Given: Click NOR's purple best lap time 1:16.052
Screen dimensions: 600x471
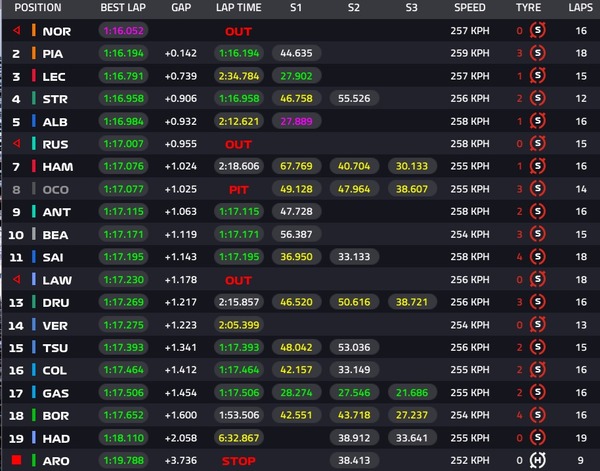Looking at the screenshot, I should pyautogui.click(x=124, y=31).
